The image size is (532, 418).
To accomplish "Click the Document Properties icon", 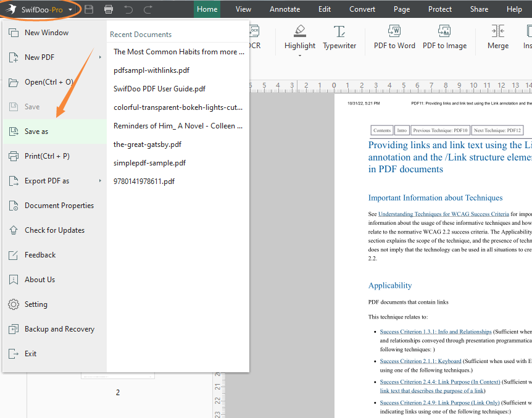I will click(x=13, y=206).
